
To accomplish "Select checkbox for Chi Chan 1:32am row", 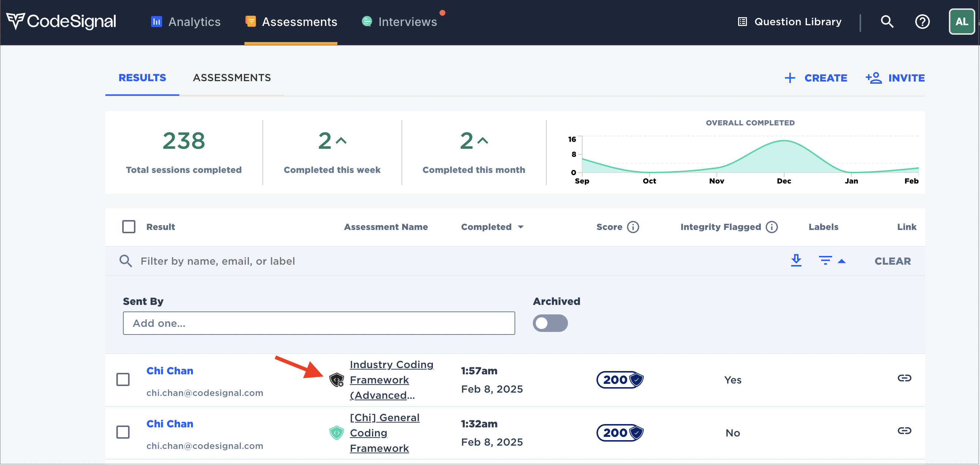I will pyautogui.click(x=123, y=432).
